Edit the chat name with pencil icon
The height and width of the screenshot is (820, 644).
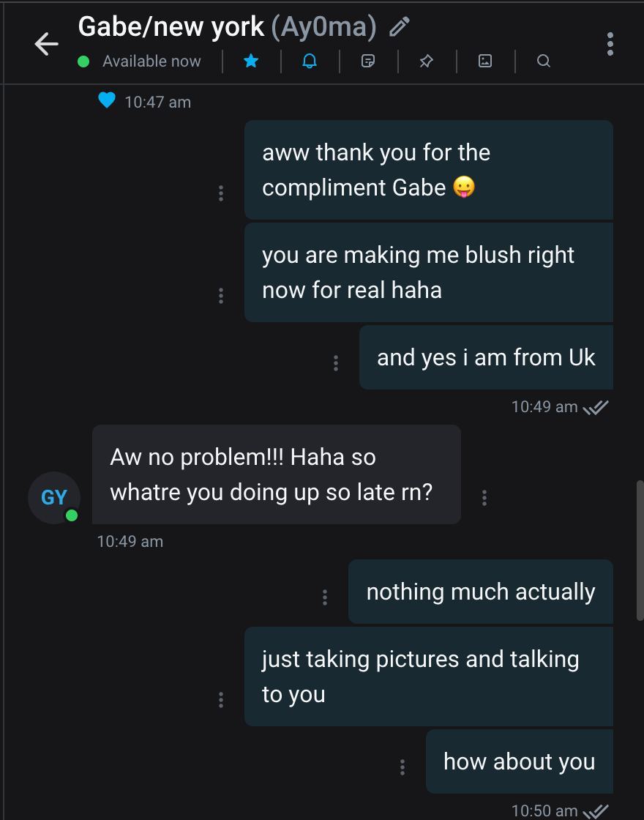399,28
